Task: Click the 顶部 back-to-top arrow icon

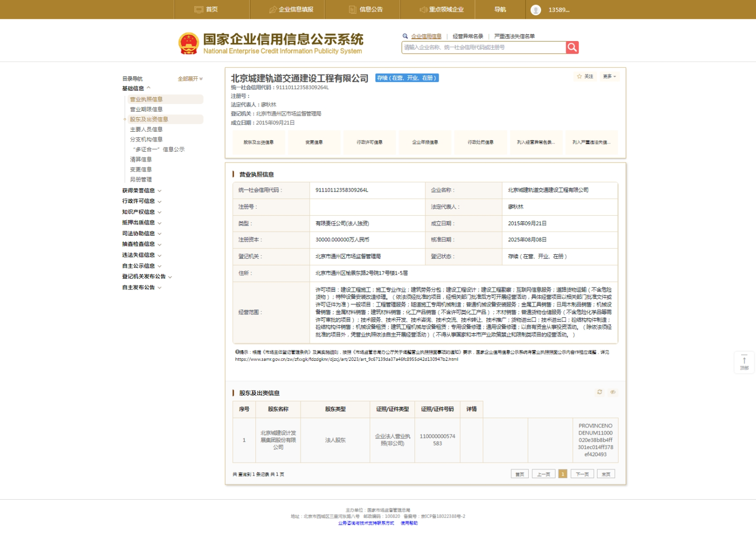Action: coord(744,360)
